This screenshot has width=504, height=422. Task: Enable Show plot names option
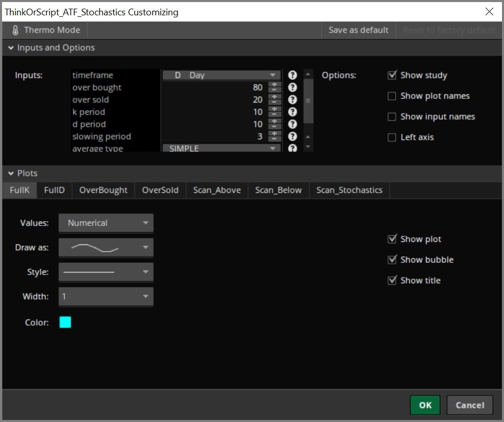392,96
